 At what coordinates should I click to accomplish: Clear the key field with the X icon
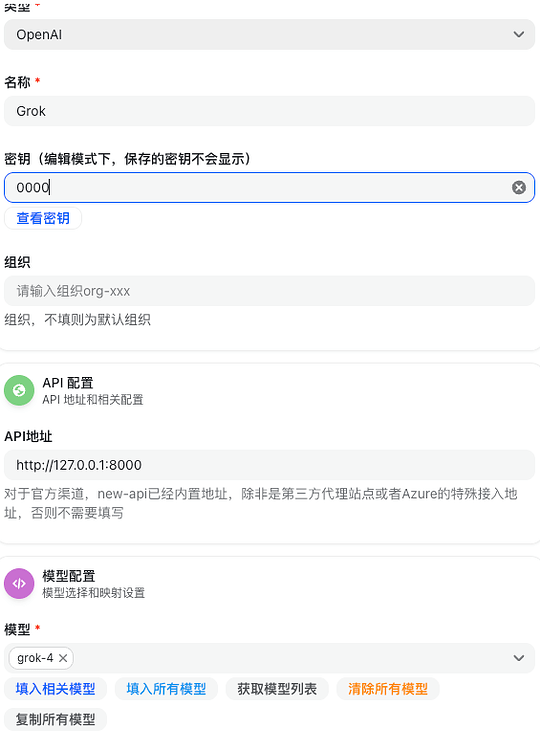pyautogui.click(x=518, y=188)
